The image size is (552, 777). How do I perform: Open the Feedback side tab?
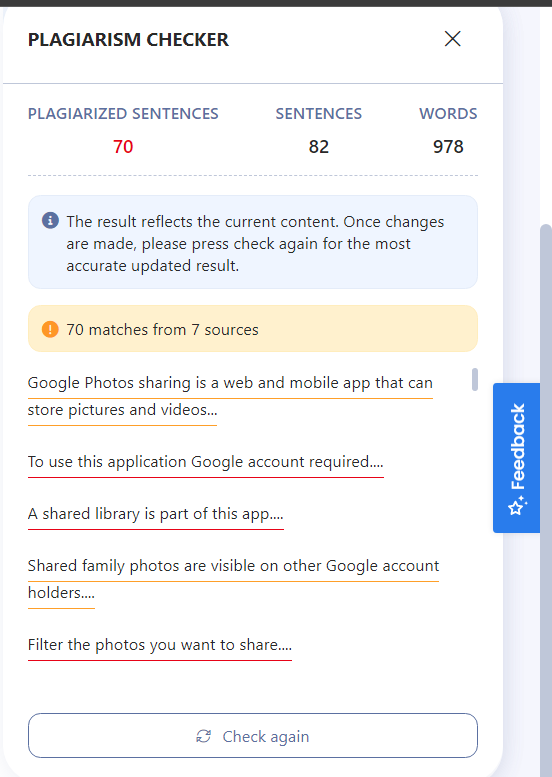pos(516,458)
